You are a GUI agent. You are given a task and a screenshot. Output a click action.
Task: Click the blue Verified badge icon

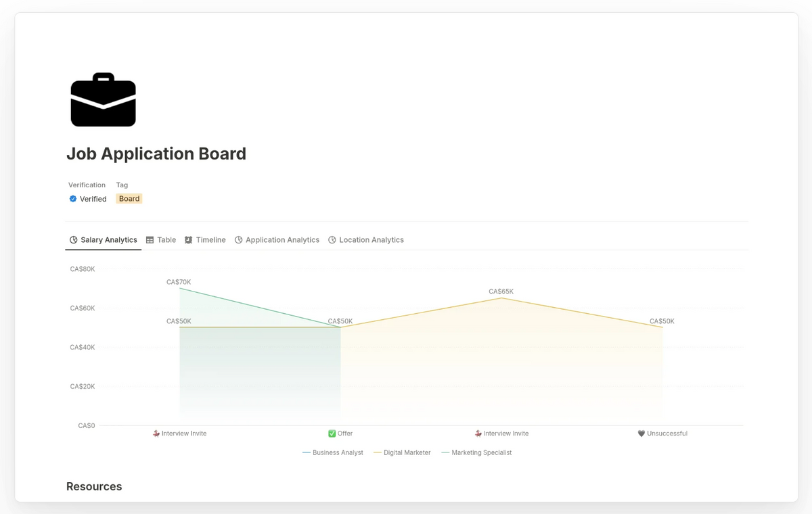point(73,199)
